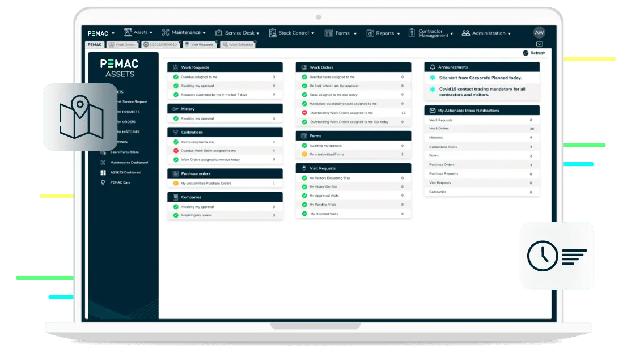Viewport: 644px width, 357px height.
Task: Expand the Administration menu arrow
Action: coord(509,33)
